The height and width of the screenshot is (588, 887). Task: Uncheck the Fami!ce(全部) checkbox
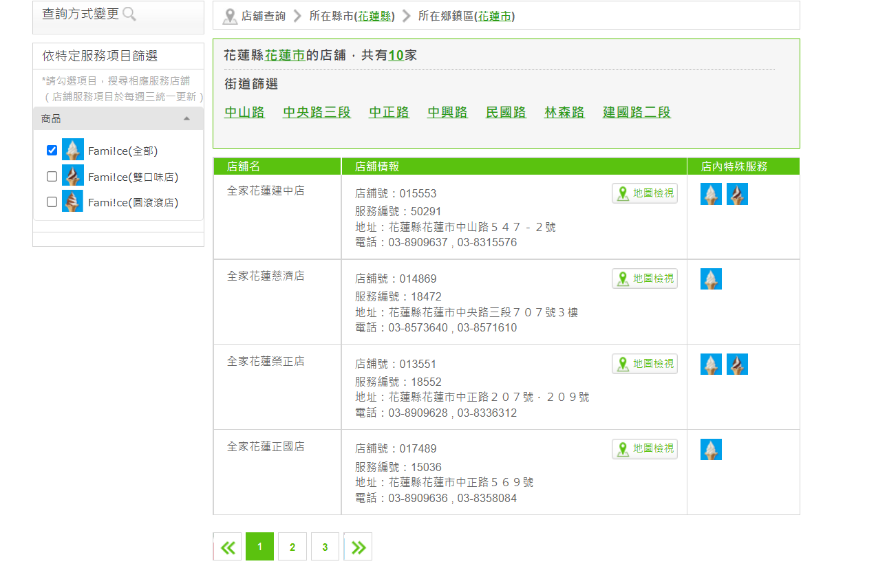pyautogui.click(x=52, y=150)
